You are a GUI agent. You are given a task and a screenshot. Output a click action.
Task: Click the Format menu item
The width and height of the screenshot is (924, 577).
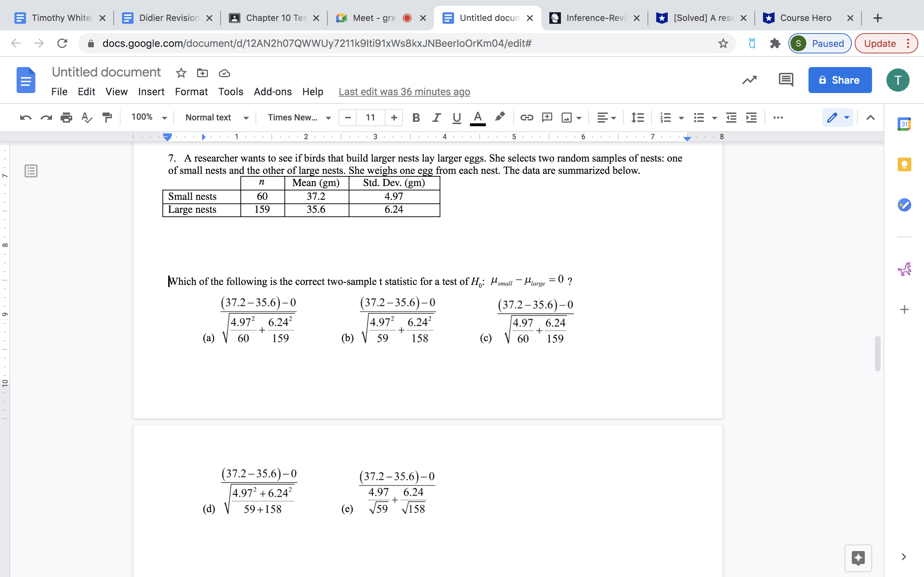pos(191,91)
